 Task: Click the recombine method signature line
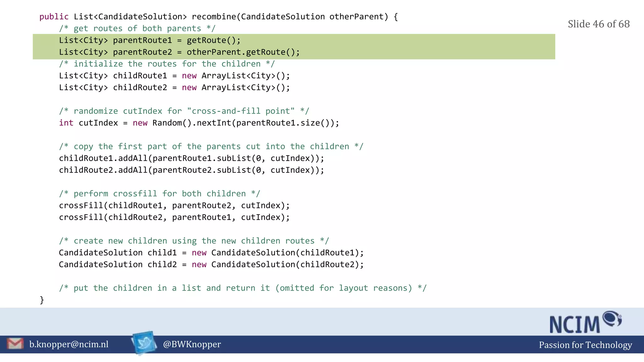[218, 17]
